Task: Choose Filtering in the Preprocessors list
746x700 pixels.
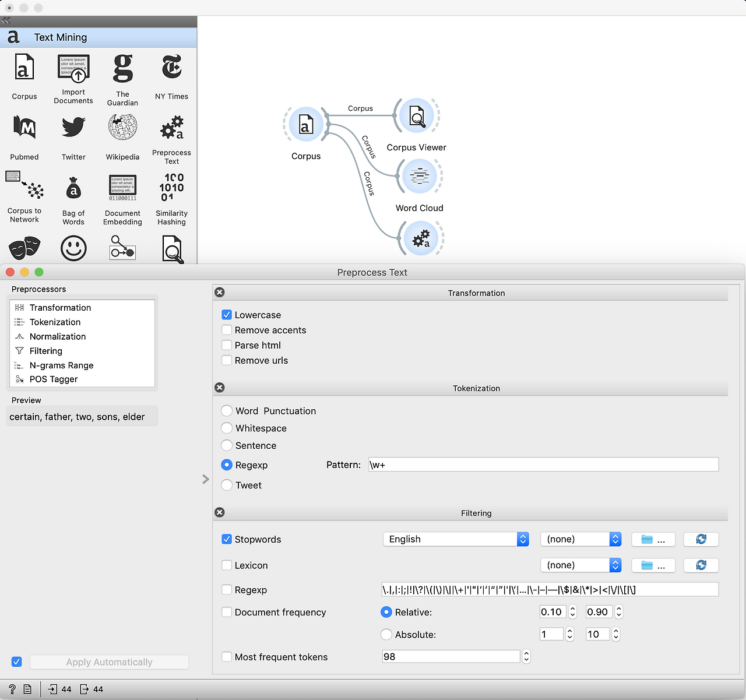Action: 82,351
